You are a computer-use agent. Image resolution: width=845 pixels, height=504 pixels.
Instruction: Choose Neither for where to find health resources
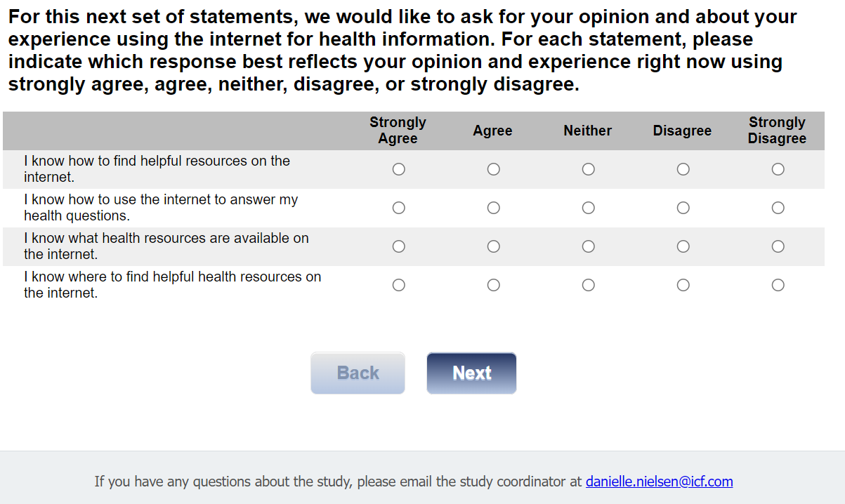coord(589,285)
